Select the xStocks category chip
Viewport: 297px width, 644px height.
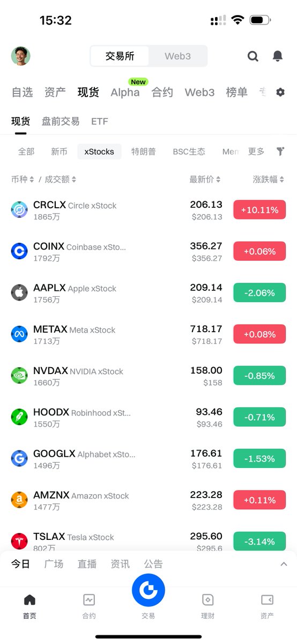pyautogui.click(x=99, y=152)
